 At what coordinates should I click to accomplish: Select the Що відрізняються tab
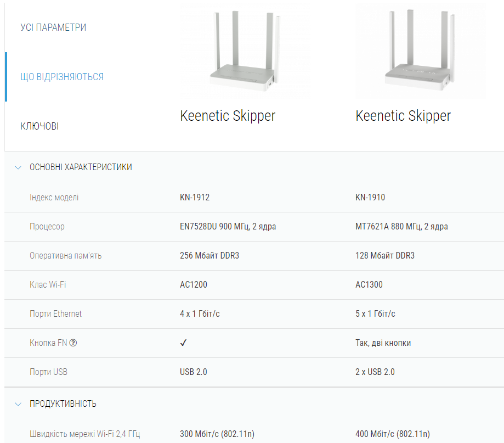(x=62, y=77)
